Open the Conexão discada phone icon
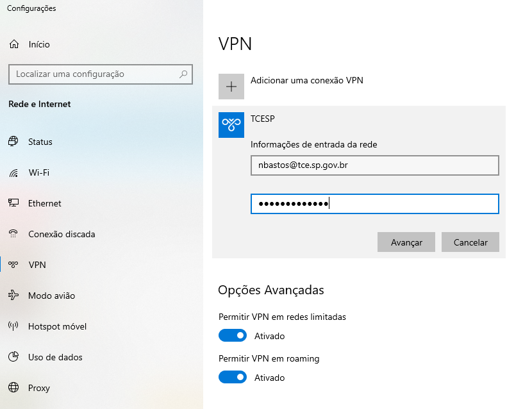 pos(13,234)
